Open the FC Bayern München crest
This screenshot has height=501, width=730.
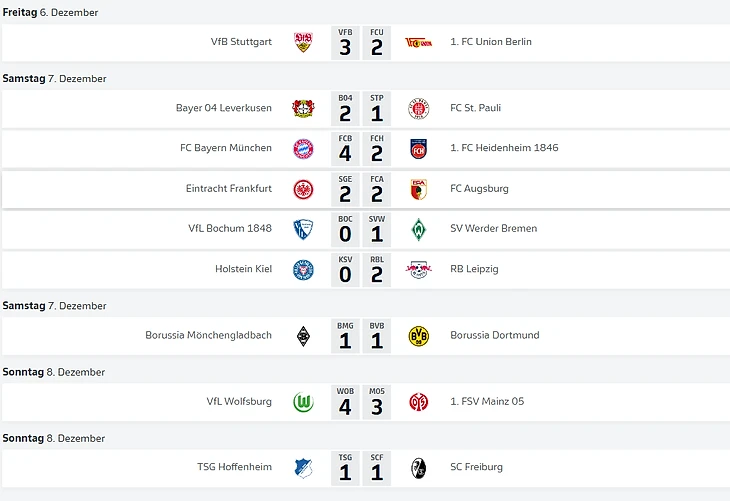(x=303, y=148)
